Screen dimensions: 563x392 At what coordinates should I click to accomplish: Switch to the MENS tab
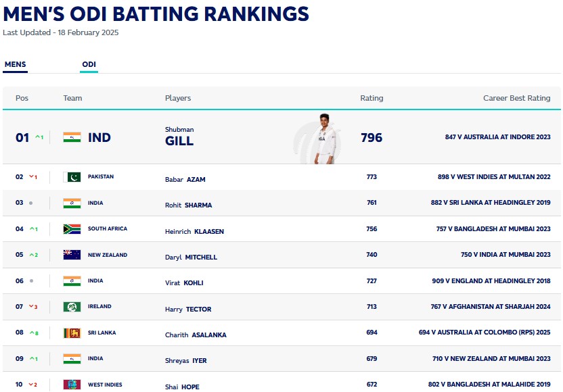[15, 65]
